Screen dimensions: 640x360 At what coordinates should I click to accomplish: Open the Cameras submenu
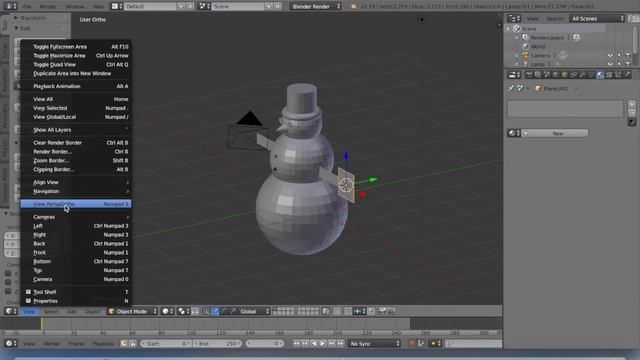pyautogui.click(x=76, y=217)
